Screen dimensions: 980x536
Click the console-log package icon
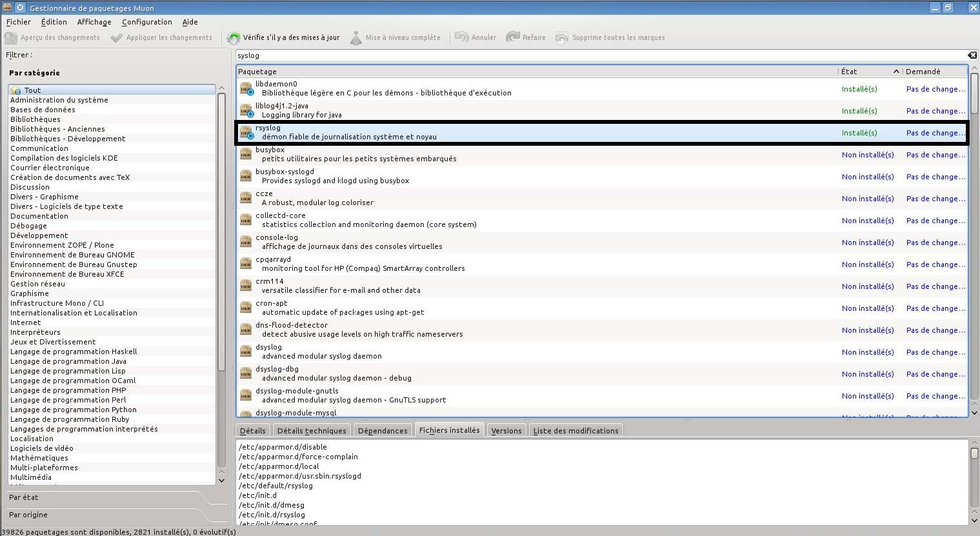coord(246,242)
